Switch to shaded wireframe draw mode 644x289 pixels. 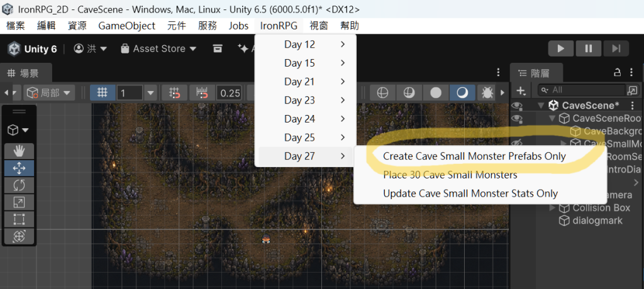(x=409, y=93)
